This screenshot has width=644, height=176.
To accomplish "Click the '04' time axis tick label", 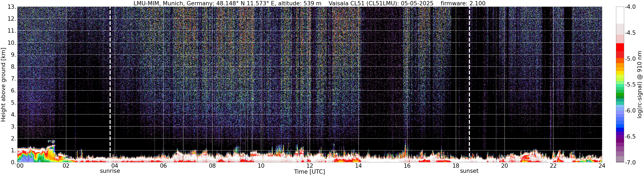I will click(115, 166).
